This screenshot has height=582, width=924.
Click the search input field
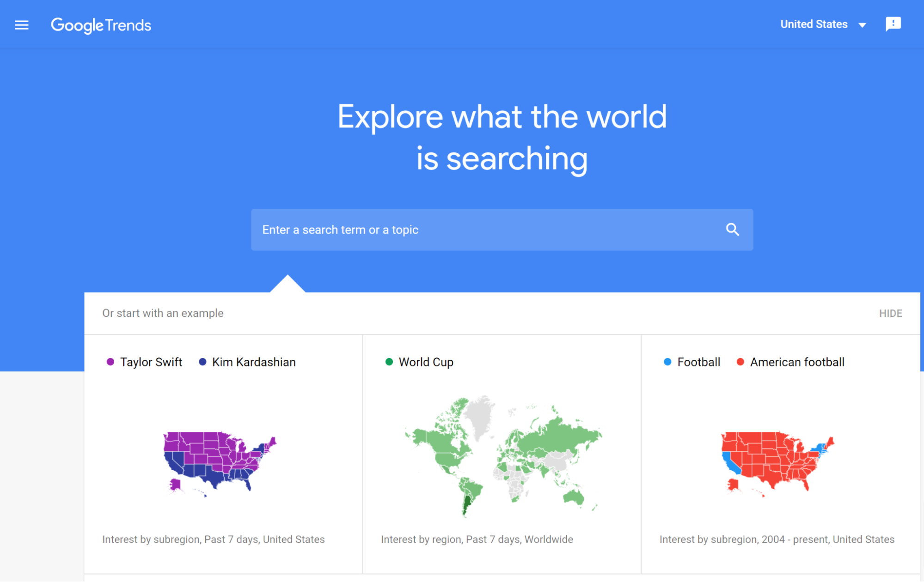pyautogui.click(x=502, y=229)
